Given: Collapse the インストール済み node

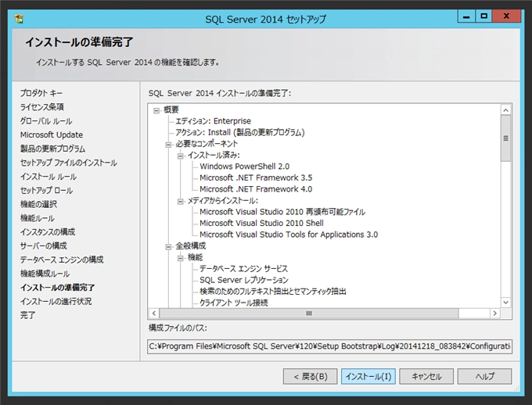Looking at the screenshot, I should (x=181, y=156).
